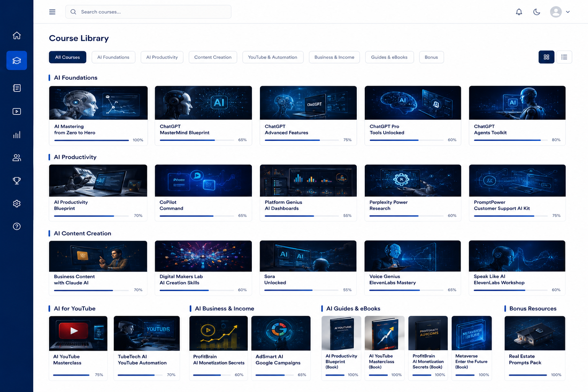The width and height of the screenshot is (588, 392).
Task: Open Sora Unlocked course thumbnail
Action: click(308, 256)
